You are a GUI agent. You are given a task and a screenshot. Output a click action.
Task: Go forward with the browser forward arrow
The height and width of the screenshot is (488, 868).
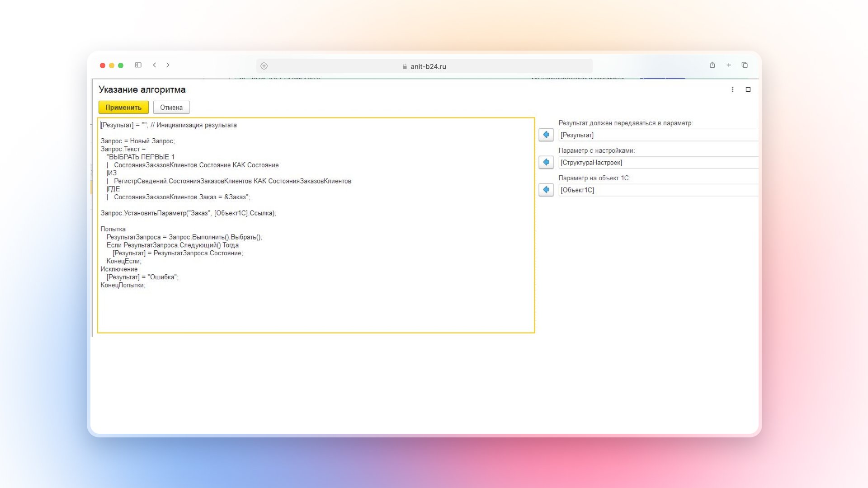click(168, 65)
